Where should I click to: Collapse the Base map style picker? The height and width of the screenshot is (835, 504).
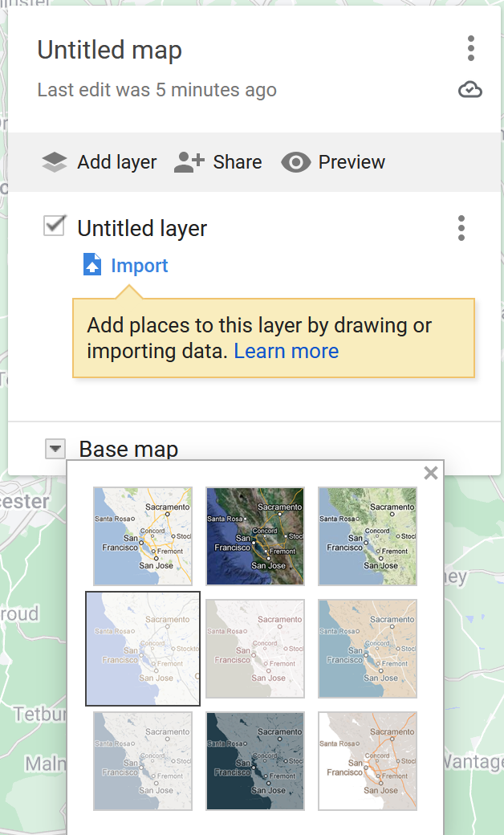pyautogui.click(x=55, y=449)
